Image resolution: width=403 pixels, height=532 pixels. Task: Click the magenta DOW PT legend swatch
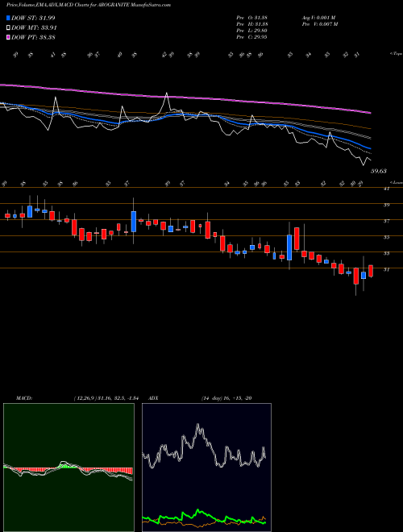(8, 37)
